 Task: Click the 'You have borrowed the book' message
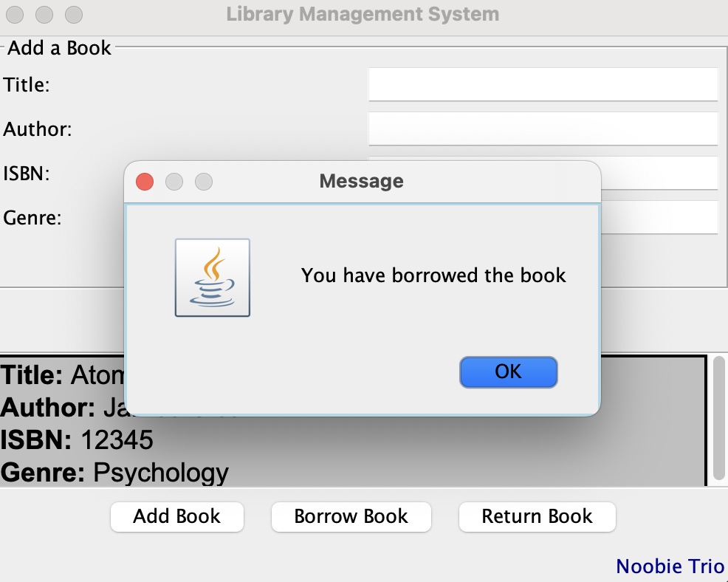433,275
